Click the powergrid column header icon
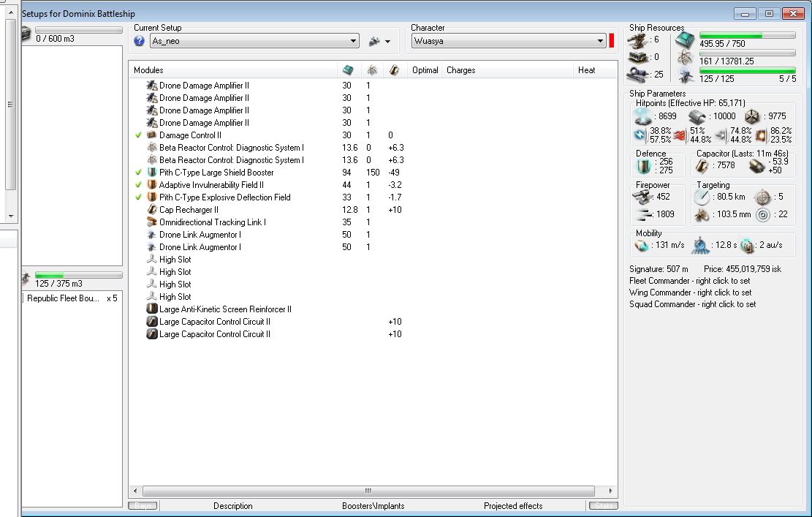This screenshot has height=517, width=812. click(372, 70)
